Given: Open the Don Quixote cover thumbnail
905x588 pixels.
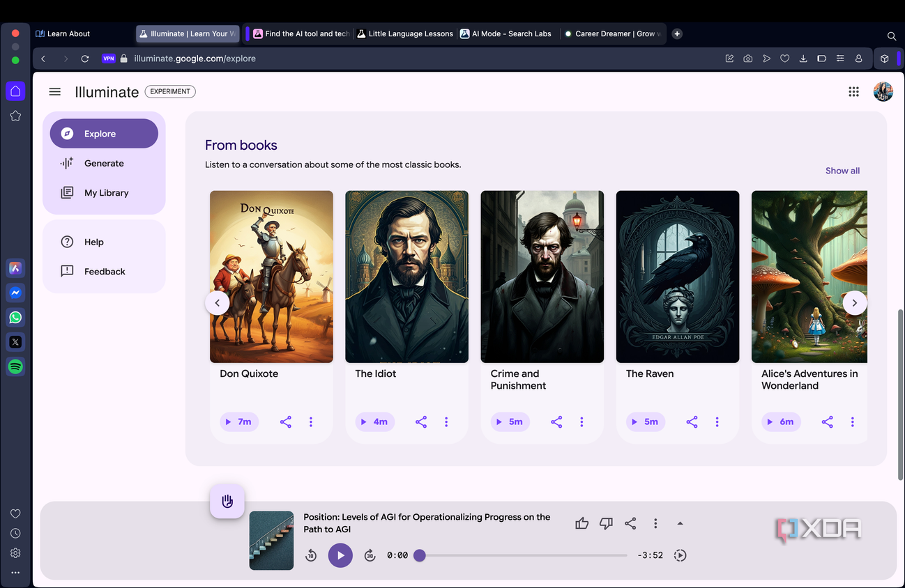Looking at the screenshot, I should pyautogui.click(x=271, y=277).
